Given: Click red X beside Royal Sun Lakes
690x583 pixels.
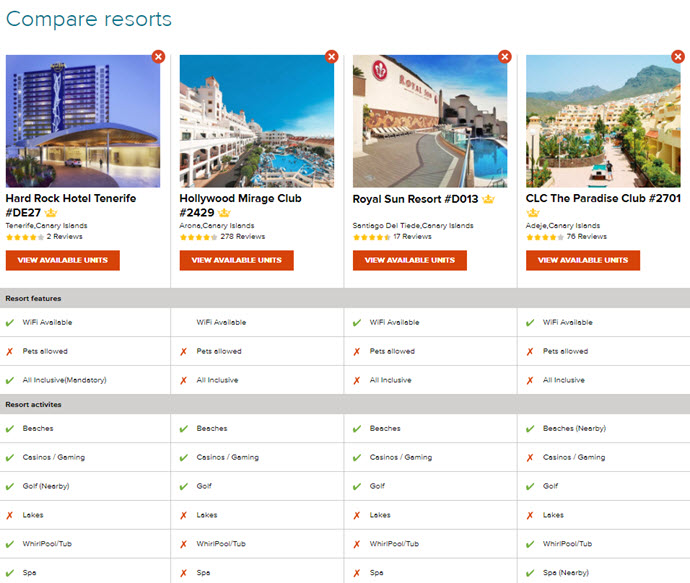Looking at the screenshot, I should [x=357, y=515].
